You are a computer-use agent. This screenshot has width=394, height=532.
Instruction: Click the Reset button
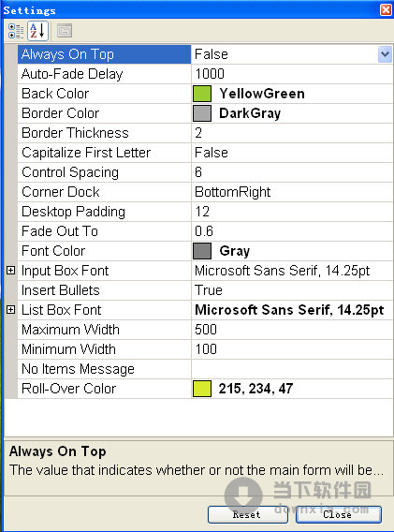pyautogui.click(x=248, y=515)
